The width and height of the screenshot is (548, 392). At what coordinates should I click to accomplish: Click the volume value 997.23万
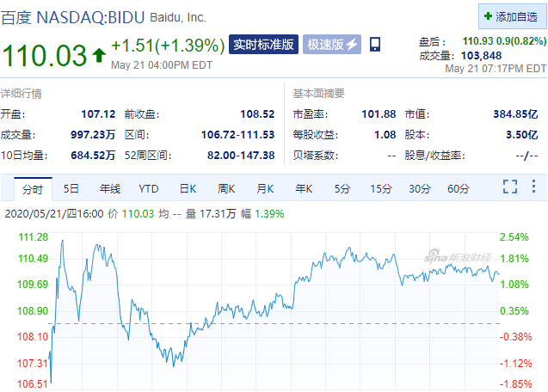pos(93,134)
